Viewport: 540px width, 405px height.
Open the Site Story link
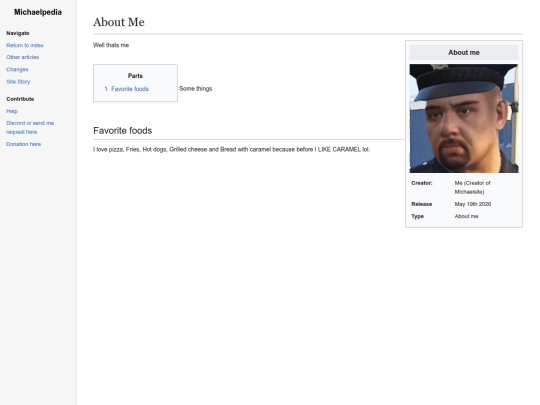tap(18, 82)
